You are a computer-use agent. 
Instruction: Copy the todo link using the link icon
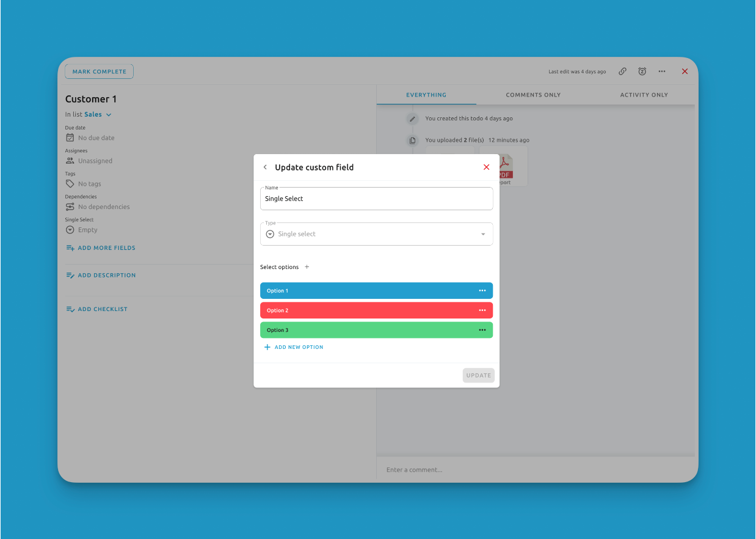point(622,71)
